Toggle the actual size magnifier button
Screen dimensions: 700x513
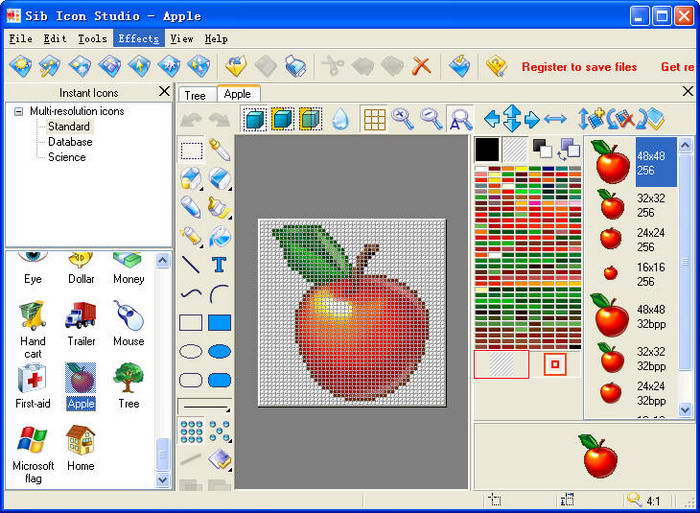coord(460,119)
